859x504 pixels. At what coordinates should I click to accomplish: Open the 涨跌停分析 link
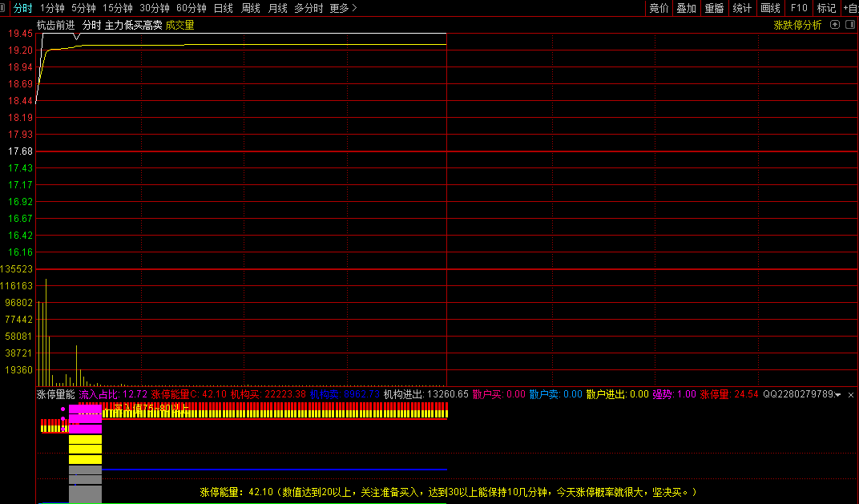click(x=797, y=25)
